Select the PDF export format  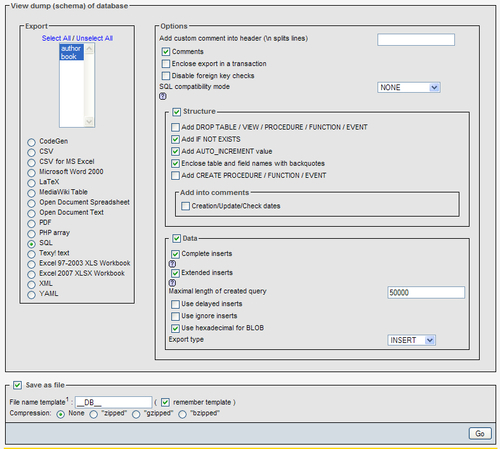point(31,224)
